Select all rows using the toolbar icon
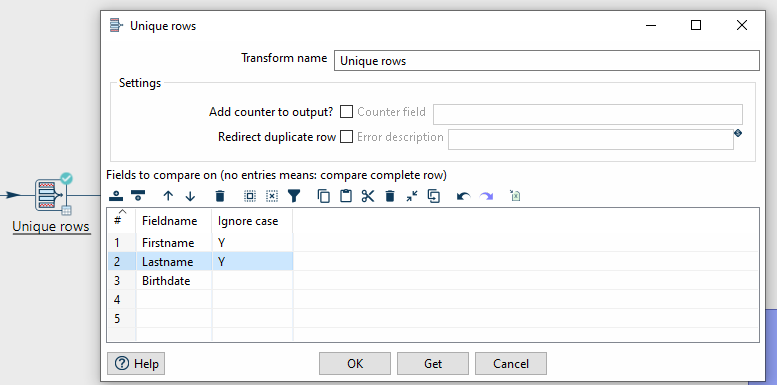The image size is (777, 385). [x=250, y=196]
